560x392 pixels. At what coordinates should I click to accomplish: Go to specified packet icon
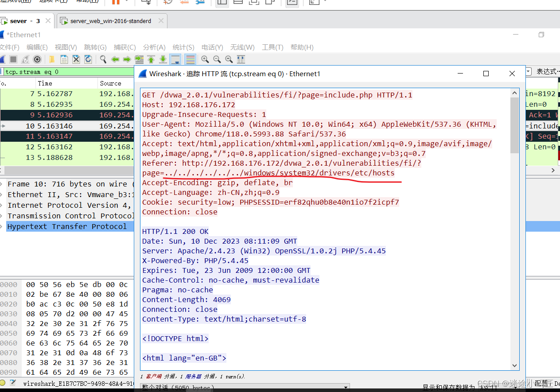(x=139, y=59)
